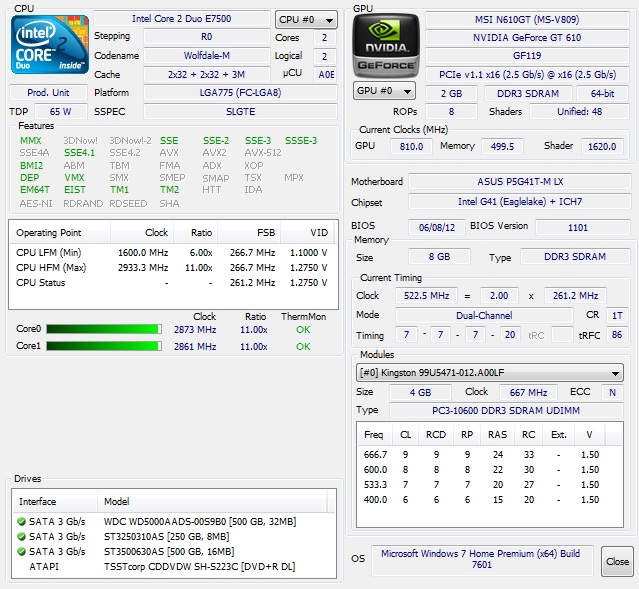
Task: Click the 65 W TDP value
Action: (61, 111)
